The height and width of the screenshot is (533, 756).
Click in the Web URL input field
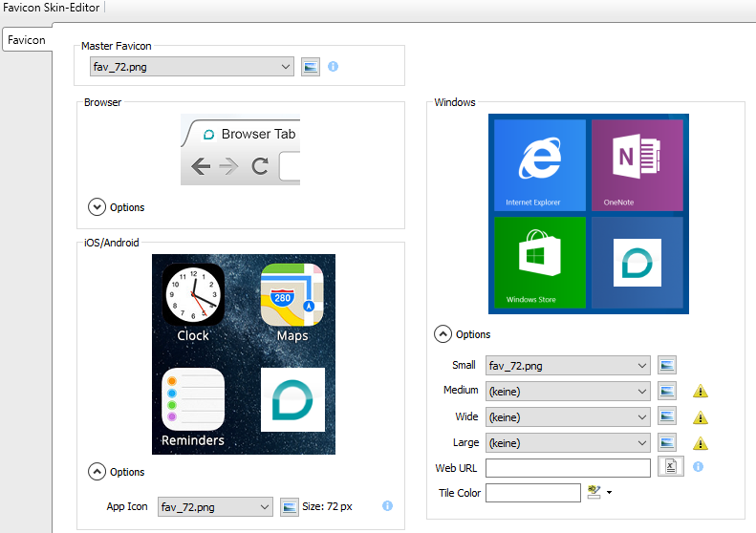[x=568, y=468]
